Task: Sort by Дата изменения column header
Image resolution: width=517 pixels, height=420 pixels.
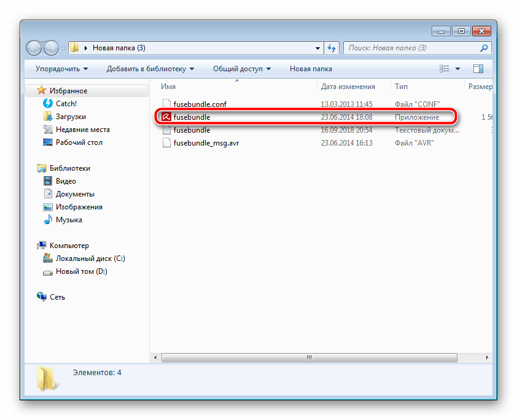Action: [x=348, y=87]
